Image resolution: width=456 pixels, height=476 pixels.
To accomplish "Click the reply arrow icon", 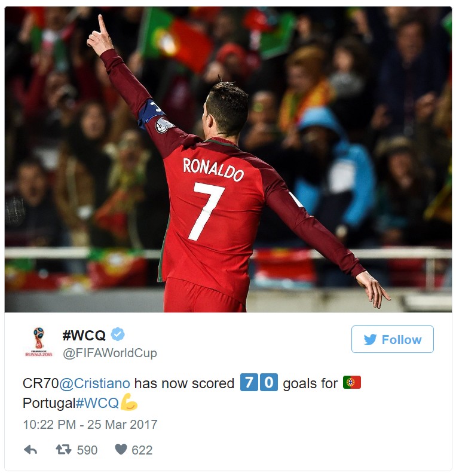I will (30, 450).
